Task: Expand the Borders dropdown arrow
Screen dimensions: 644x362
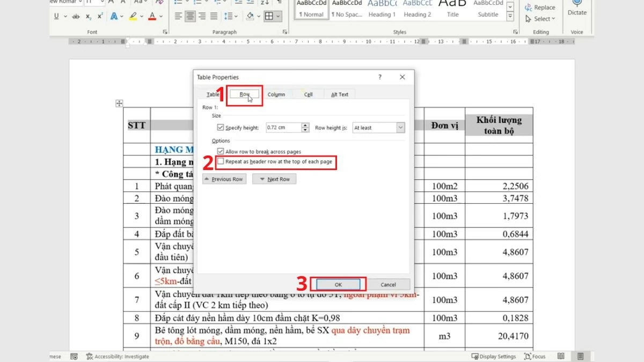Action: click(278, 16)
